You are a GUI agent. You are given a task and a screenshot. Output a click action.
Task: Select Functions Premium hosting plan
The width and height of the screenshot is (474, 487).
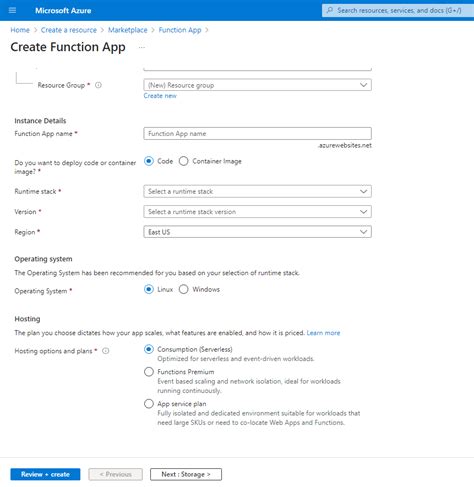(149, 372)
